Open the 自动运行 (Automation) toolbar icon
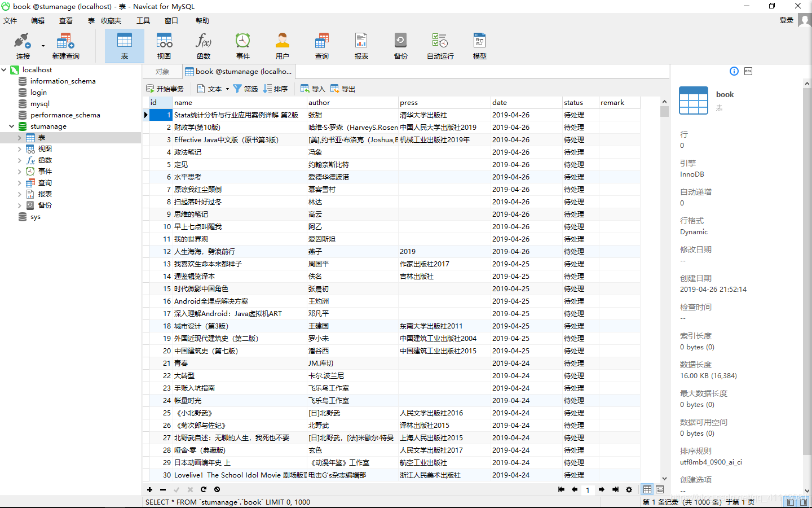Image resolution: width=812 pixels, height=508 pixels. coord(440,46)
